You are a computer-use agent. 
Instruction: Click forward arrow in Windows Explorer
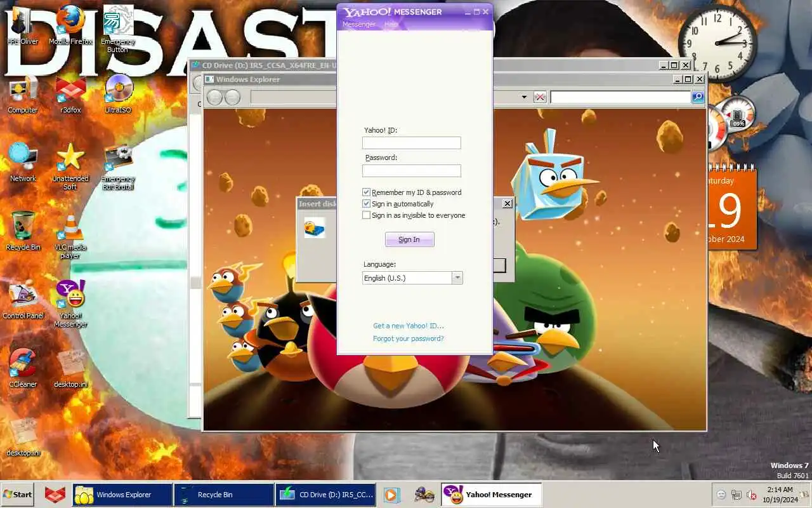coord(233,97)
